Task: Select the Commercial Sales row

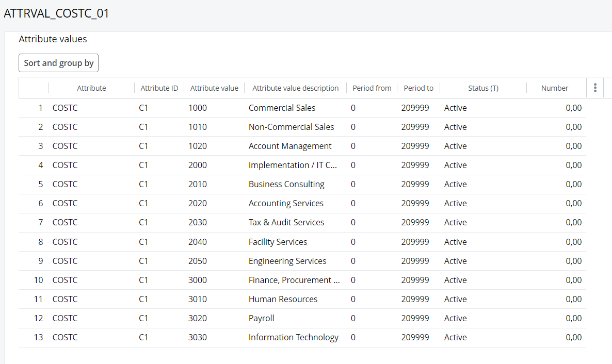Action: [x=282, y=108]
